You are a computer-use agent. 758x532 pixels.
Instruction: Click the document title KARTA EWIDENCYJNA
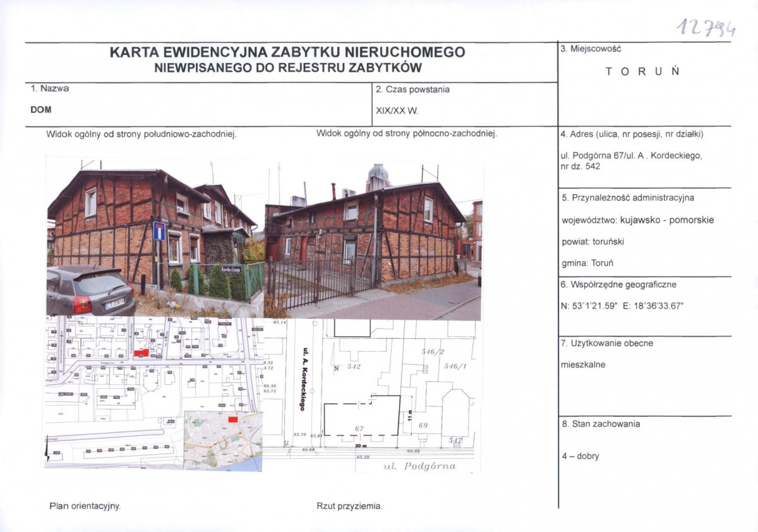pos(287,55)
